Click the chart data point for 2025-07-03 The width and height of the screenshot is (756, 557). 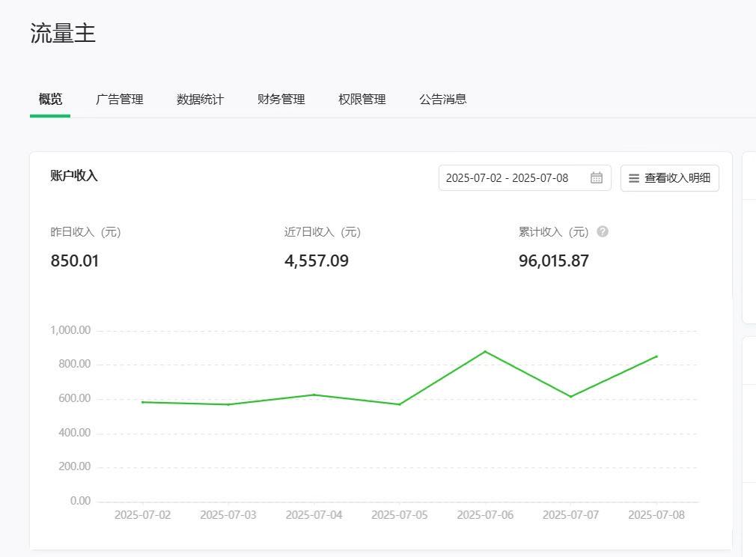[228, 404]
